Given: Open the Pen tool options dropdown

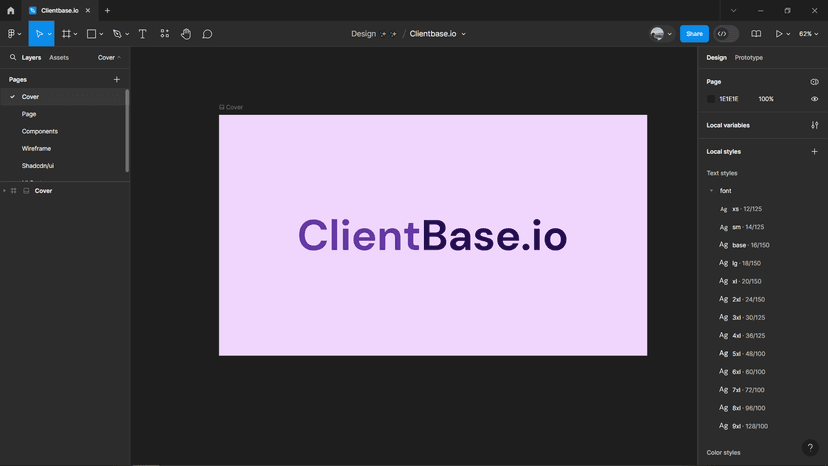Looking at the screenshot, I should pos(127,34).
